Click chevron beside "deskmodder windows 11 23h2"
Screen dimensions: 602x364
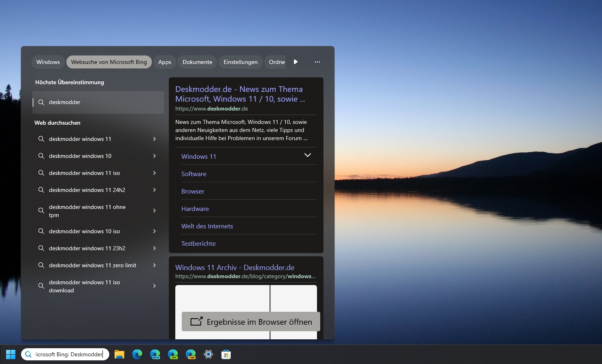154,248
